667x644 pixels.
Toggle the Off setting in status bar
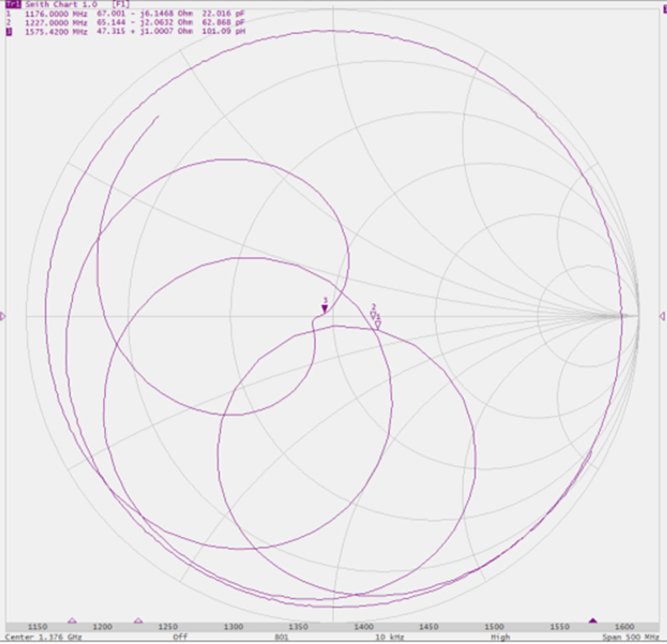point(180,636)
